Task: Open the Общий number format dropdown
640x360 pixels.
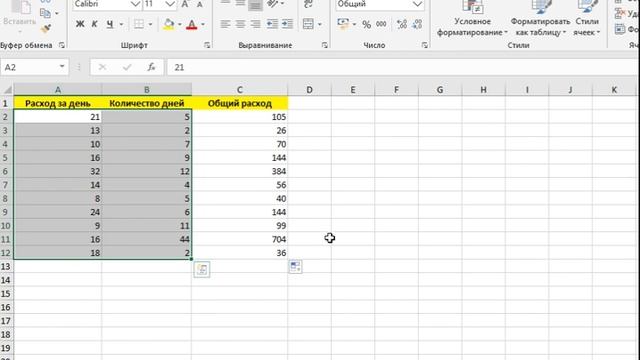Action: 417,4
